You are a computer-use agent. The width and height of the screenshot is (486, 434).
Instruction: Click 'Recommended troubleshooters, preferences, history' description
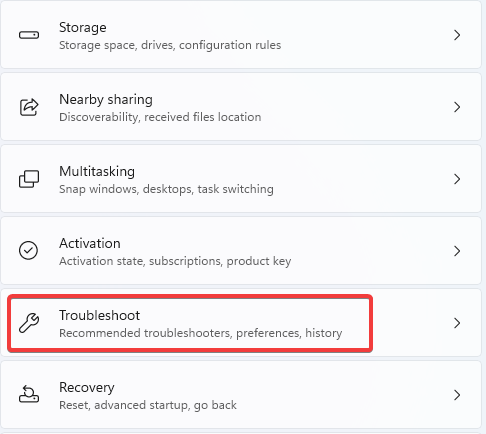[201, 333]
